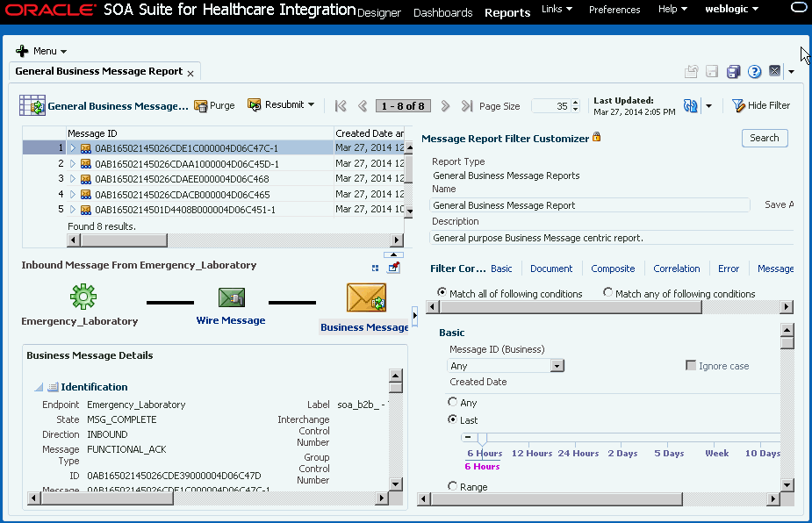
Task: Go to last page of results
Action: coord(467,106)
